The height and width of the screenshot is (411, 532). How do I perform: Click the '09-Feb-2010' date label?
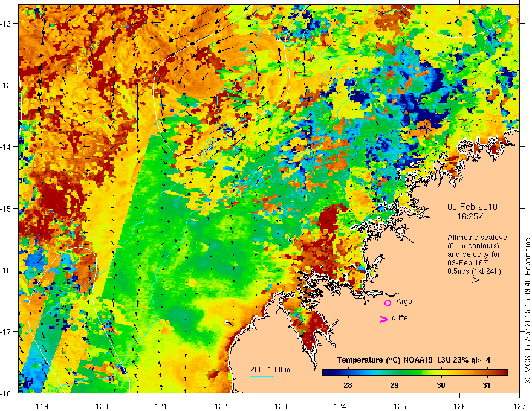(x=472, y=207)
